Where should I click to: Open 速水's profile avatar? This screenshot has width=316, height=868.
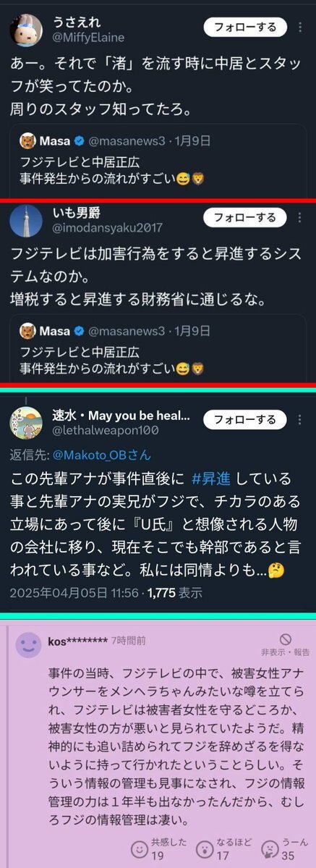click(26, 423)
